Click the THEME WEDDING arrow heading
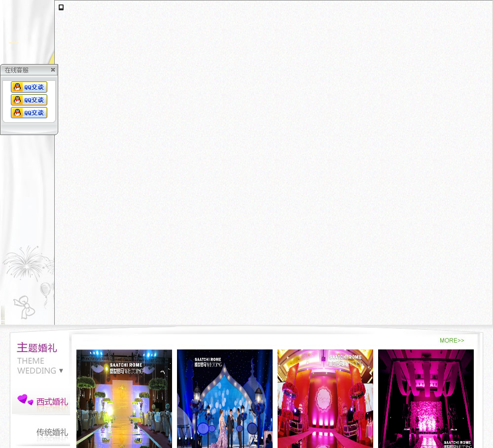Screen dimensions: 493x448 tap(40, 366)
